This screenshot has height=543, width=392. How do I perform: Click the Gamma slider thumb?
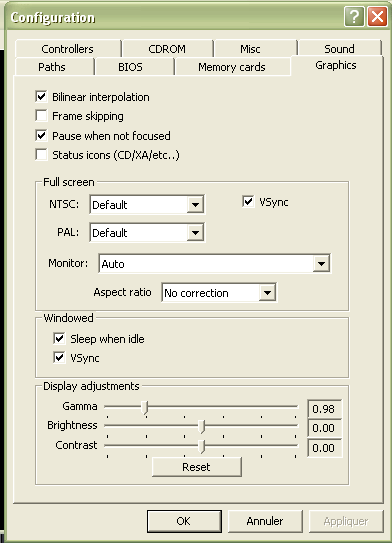click(145, 408)
